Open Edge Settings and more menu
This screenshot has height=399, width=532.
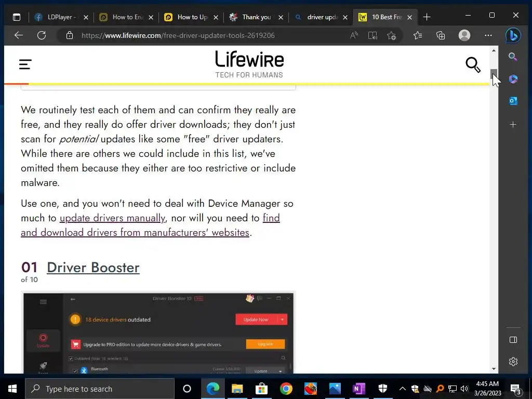pyautogui.click(x=488, y=35)
